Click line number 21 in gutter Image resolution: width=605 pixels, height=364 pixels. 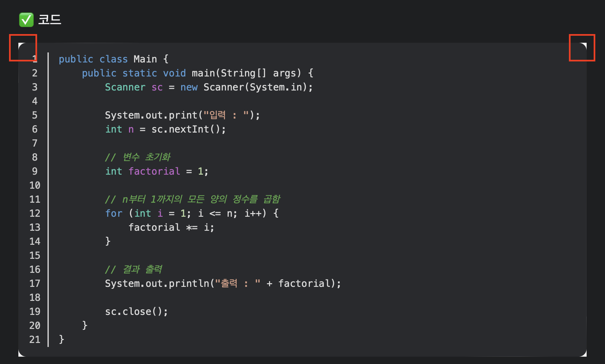point(35,340)
